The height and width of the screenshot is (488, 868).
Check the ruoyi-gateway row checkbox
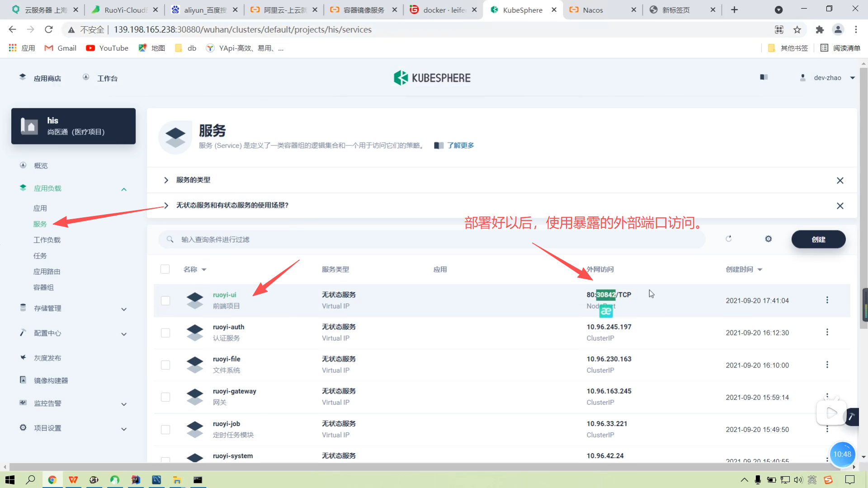coord(165,397)
